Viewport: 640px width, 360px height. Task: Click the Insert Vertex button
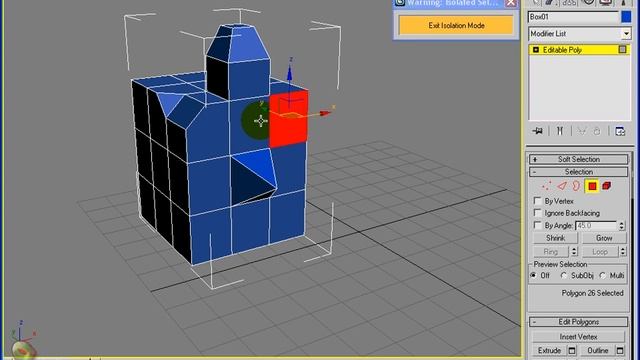tap(578, 337)
